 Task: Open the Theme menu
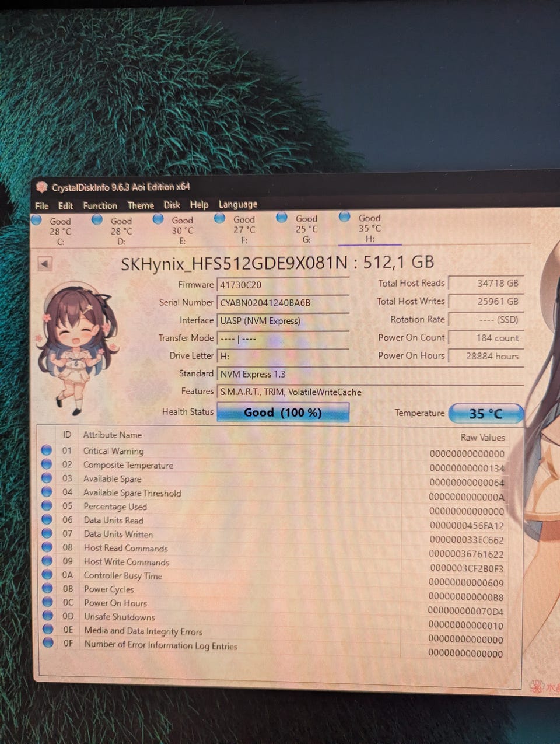point(141,205)
